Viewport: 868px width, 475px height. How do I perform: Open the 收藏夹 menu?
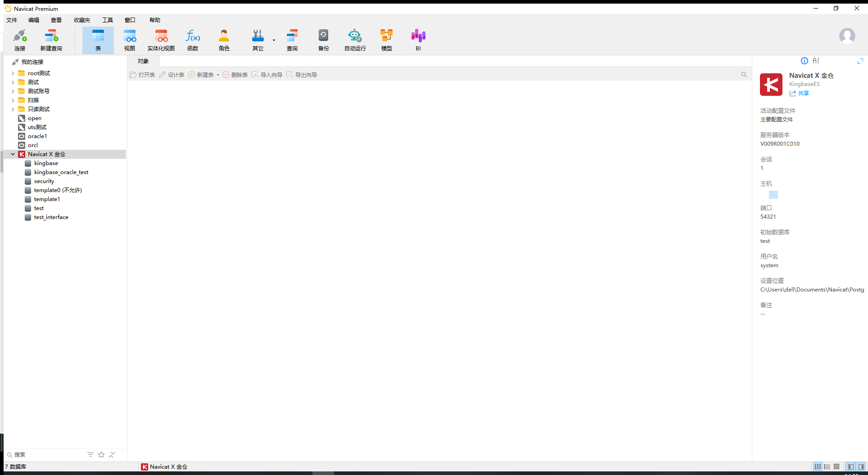click(x=82, y=20)
